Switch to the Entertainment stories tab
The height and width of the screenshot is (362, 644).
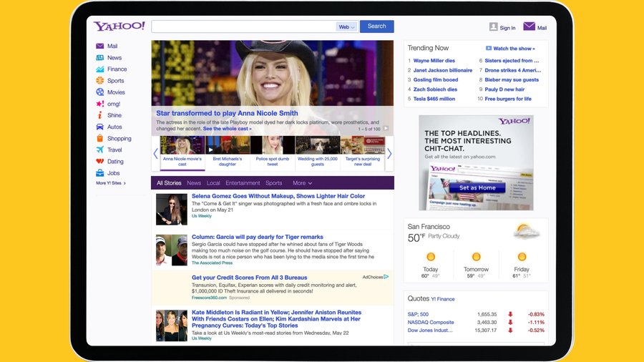(243, 183)
